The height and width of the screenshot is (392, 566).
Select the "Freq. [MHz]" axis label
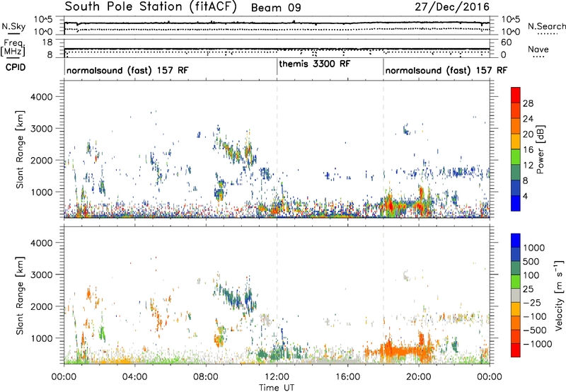[x=13, y=48]
